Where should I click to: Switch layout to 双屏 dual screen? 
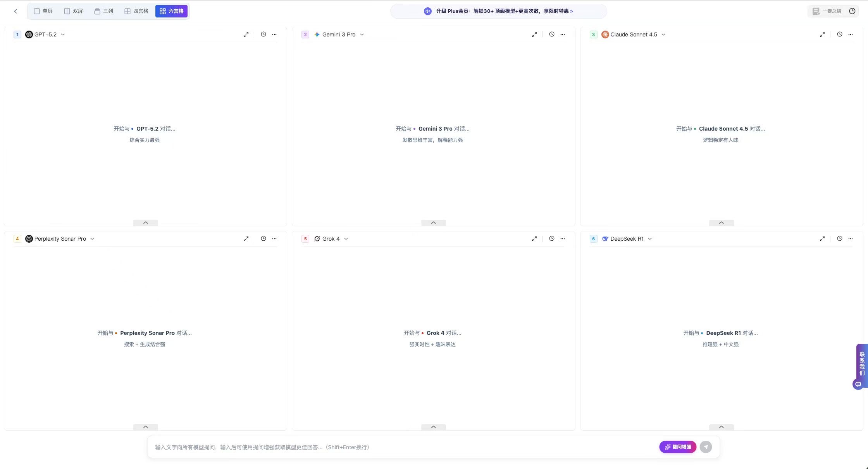73,11
